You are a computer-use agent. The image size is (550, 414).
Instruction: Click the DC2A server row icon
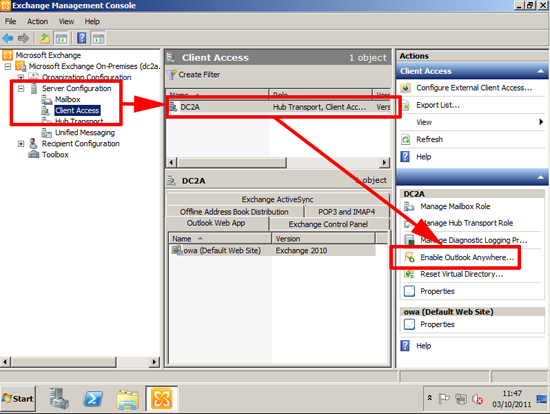coord(173,107)
